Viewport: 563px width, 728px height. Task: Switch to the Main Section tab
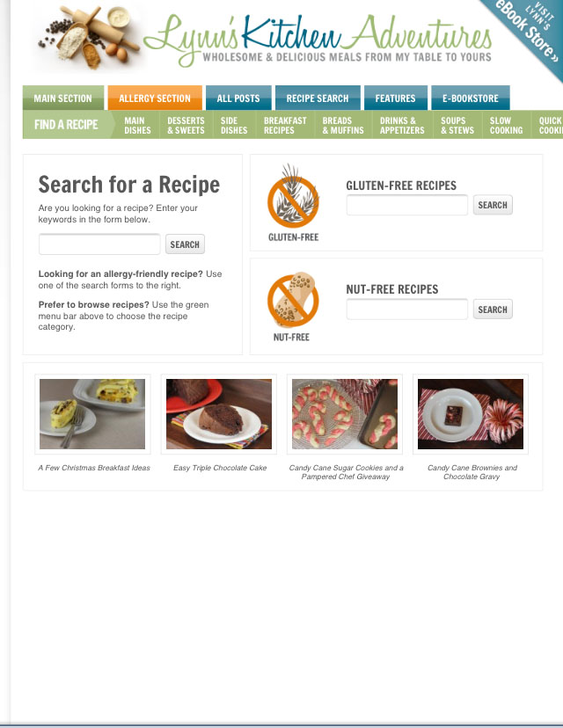pyautogui.click(x=63, y=98)
